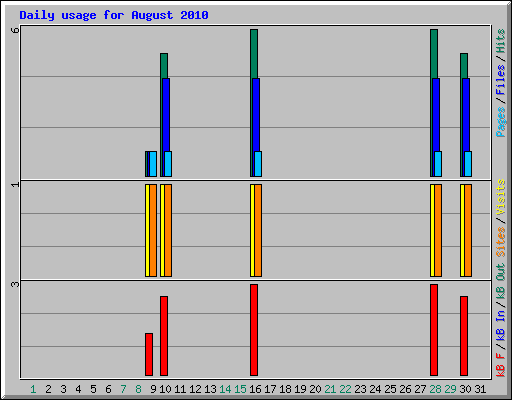The width and height of the screenshot is (512, 400).
Task: Select the red kB bar for day 28
Action: [434, 330]
